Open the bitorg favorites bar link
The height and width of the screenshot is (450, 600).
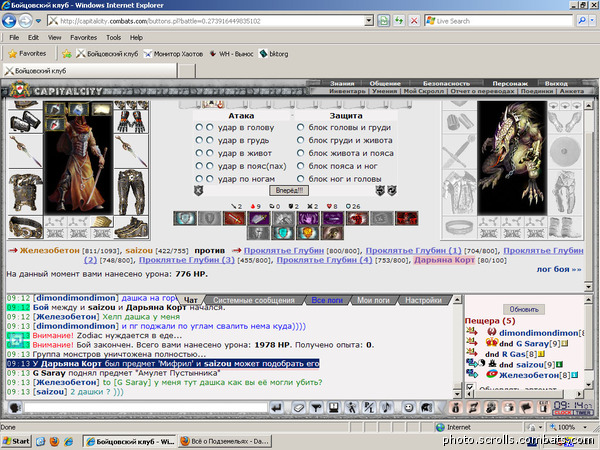pos(274,54)
